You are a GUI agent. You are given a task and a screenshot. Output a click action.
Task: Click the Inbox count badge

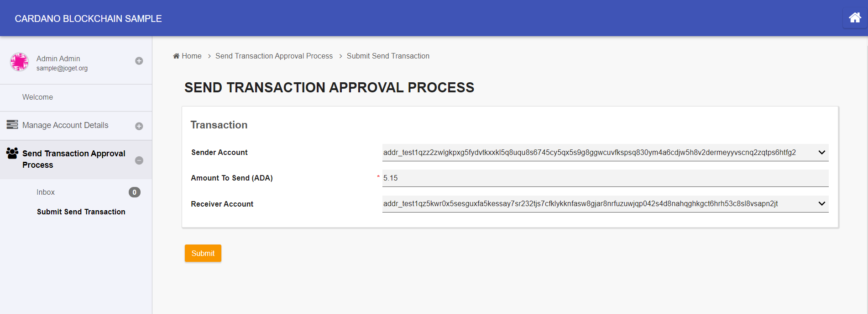[x=134, y=192]
